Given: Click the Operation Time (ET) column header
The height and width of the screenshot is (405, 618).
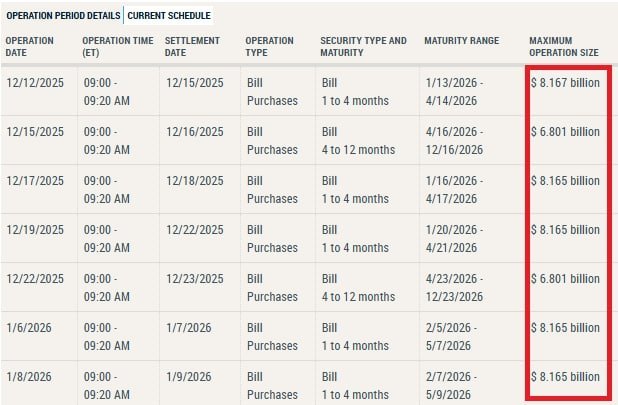Looking at the screenshot, I should (118, 47).
